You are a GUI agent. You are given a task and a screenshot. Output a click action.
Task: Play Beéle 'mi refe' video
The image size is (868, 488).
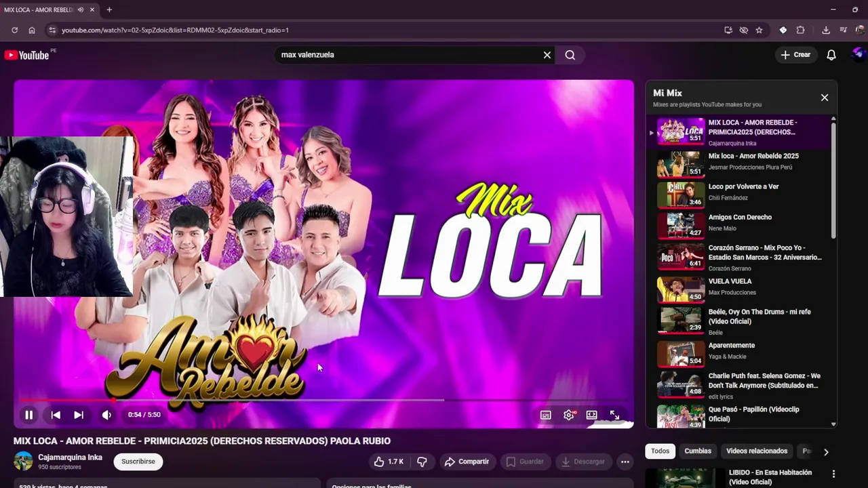(x=742, y=321)
